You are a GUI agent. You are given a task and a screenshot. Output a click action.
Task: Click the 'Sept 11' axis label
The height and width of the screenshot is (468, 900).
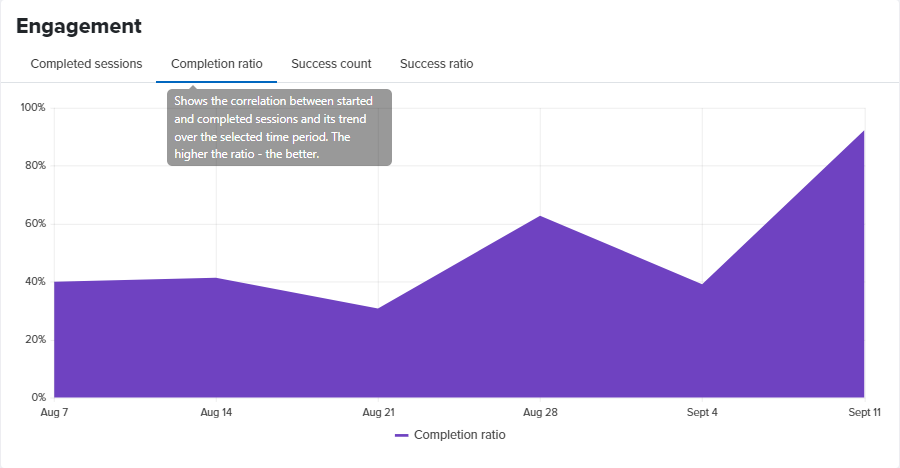click(864, 412)
